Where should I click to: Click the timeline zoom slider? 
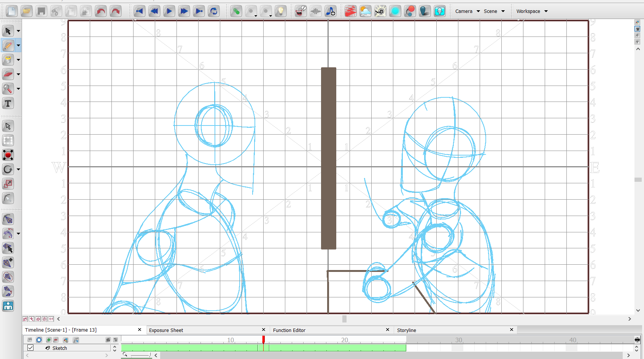pos(140,355)
